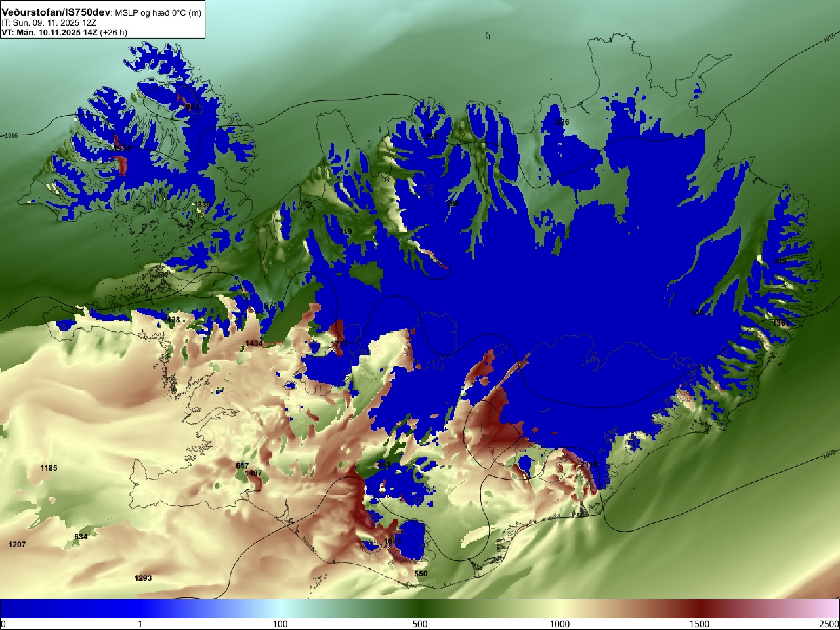Click the solid blue segment of the color scale
This screenshot has height=630, width=840.
pyautogui.click(x=70, y=608)
